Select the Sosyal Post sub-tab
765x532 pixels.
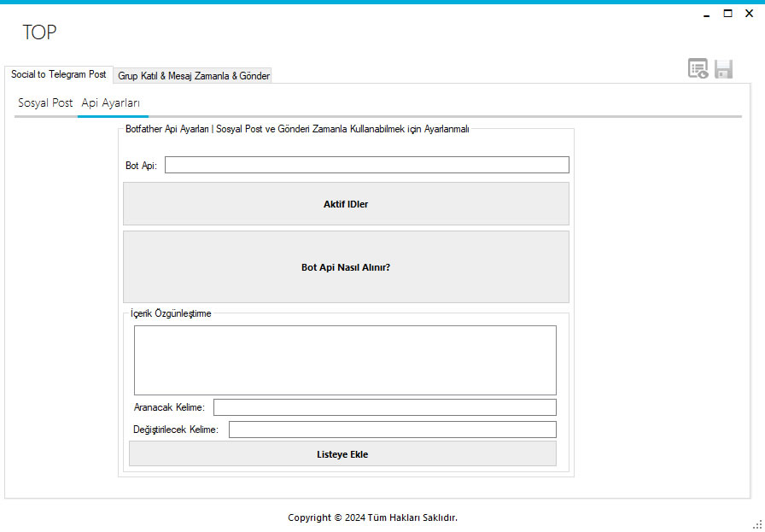[45, 103]
